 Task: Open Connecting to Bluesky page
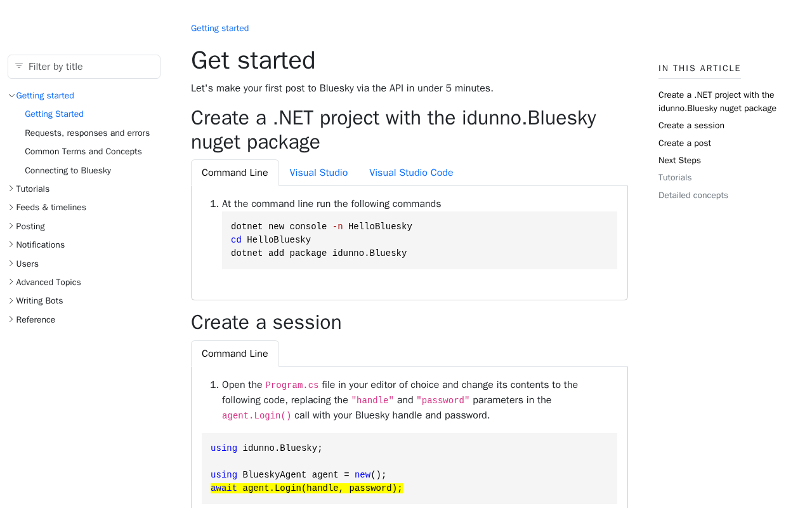coord(68,171)
